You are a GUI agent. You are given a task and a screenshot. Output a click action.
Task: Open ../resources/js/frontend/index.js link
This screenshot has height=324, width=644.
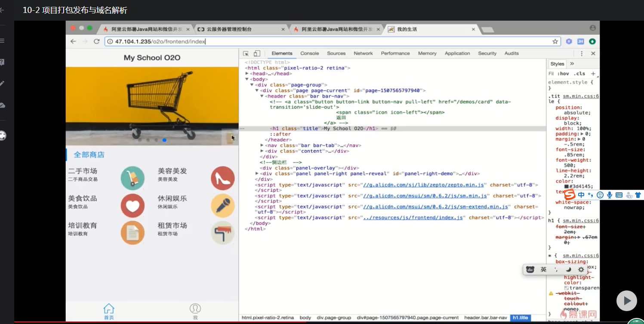point(413,217)
